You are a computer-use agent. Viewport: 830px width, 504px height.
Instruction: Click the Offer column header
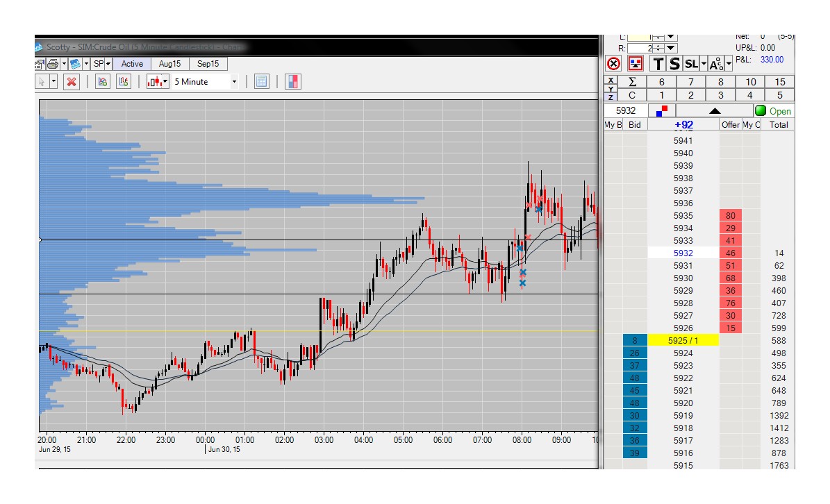pos(731,125)
